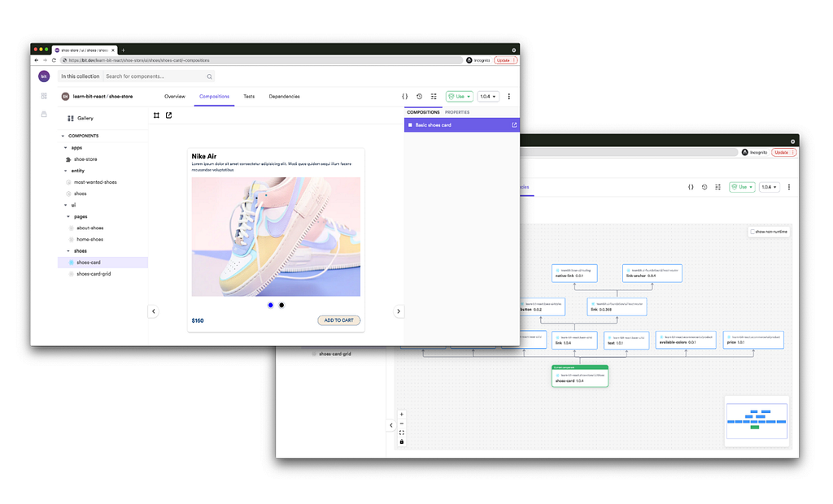
Task: Open the Use dropdown in back window
Action: pyautogui.click(x=742, y=187)
